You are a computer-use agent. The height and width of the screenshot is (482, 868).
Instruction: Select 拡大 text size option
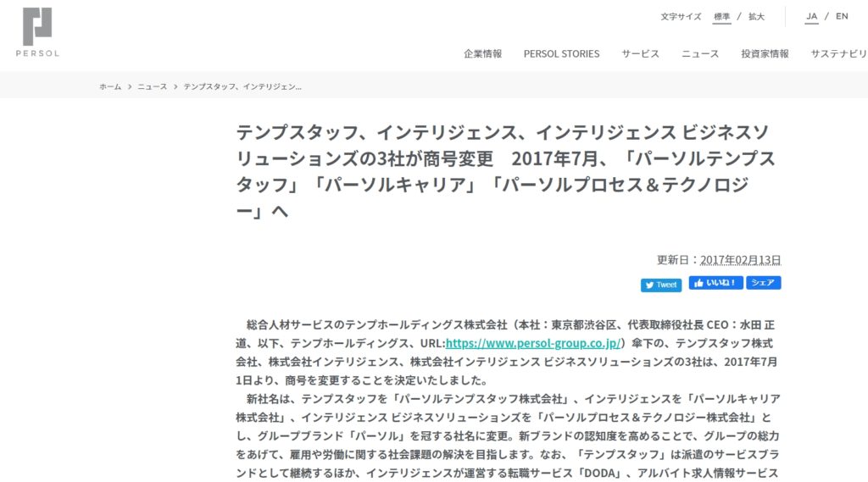[x=756, y=17]
